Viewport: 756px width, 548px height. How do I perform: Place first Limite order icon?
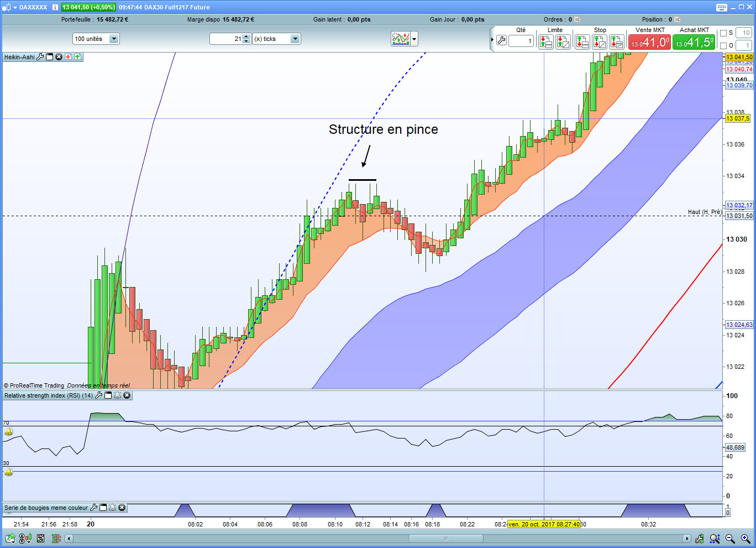coord(546,41)
